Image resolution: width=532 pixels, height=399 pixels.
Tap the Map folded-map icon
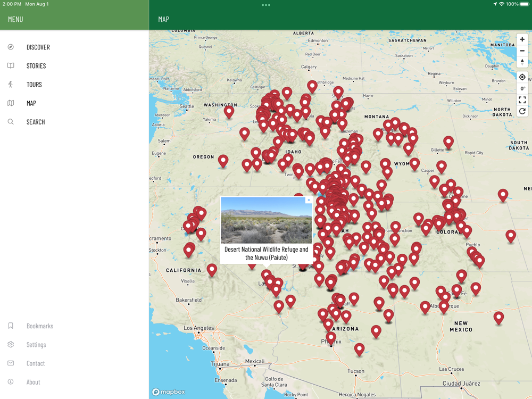coord(11,103)
